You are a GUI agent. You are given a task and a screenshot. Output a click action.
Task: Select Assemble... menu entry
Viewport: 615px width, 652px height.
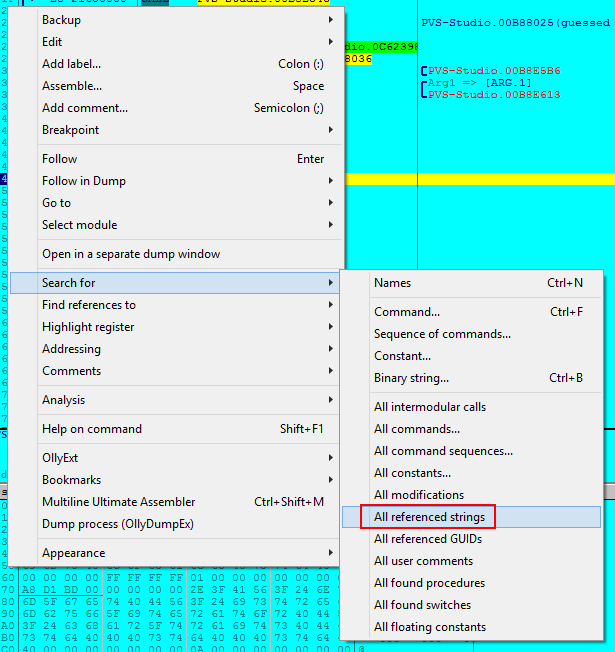[x=176, y=86]
